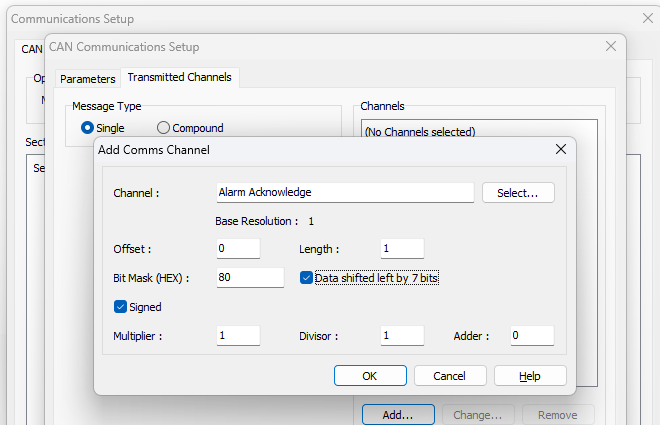This screenshot has height=425, width=660.
Task: Focus the Offset input field
Action: click(238, 249)
